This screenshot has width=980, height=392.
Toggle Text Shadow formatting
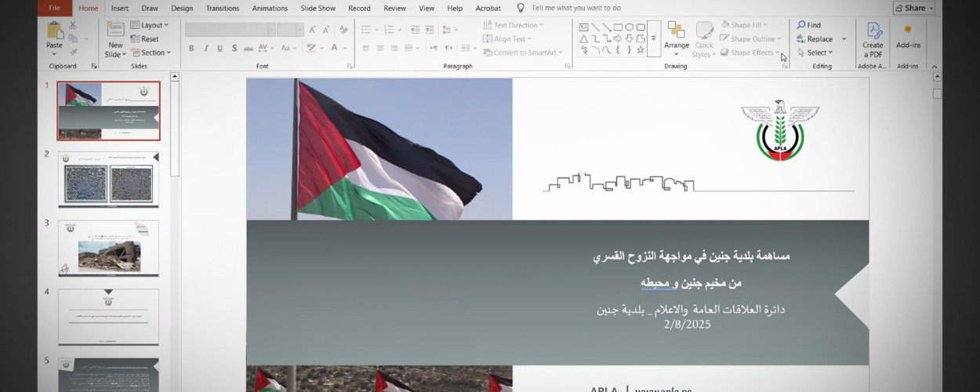pos(234,49)
